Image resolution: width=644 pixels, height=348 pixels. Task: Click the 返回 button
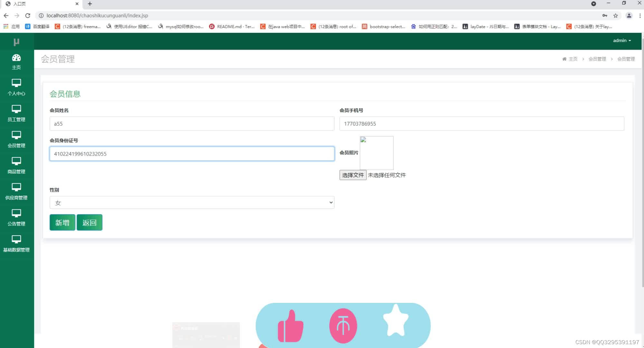[x=90, y=222]
